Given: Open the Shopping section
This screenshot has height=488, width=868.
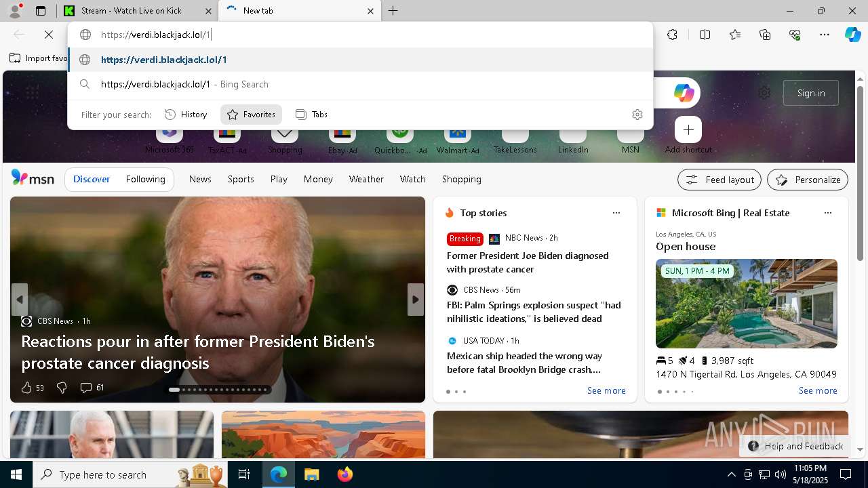Looking at the screenshot, I should coord(462,179).
